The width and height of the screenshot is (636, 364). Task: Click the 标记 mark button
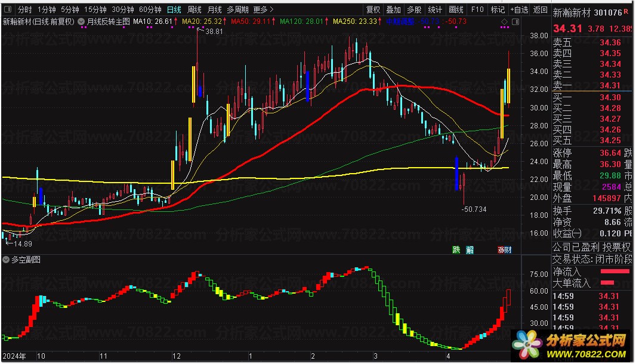pos(498,10)
